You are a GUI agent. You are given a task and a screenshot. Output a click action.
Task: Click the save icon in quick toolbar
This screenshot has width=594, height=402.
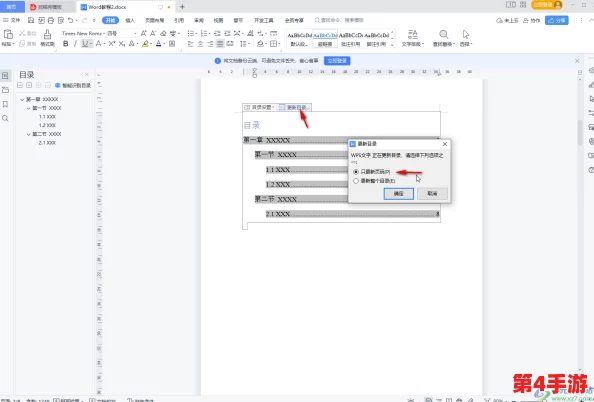tap(31, 20)
